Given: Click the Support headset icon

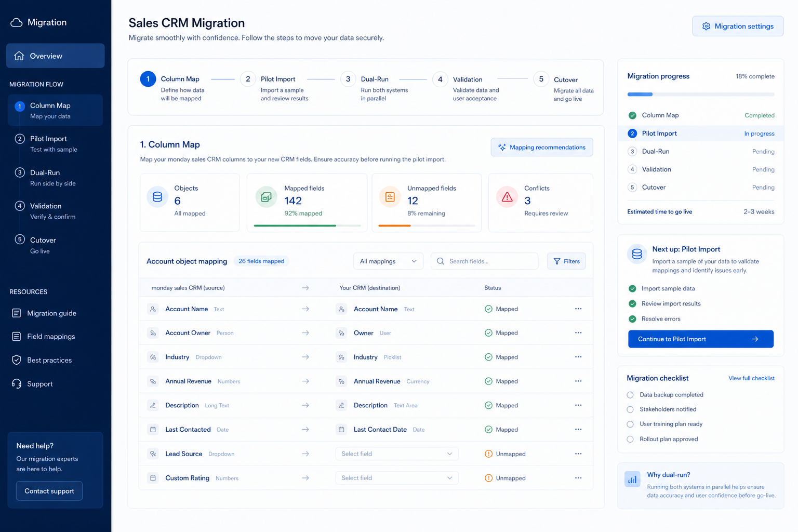Looking at the screenshot, I should (x=17, y=384).
